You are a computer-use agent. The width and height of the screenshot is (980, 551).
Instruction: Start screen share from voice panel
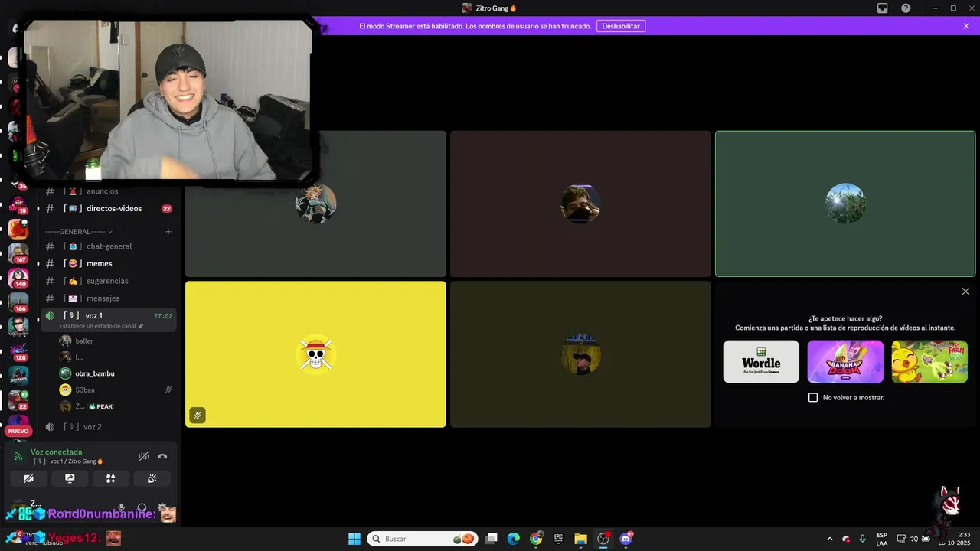click(x=70, y=478)
